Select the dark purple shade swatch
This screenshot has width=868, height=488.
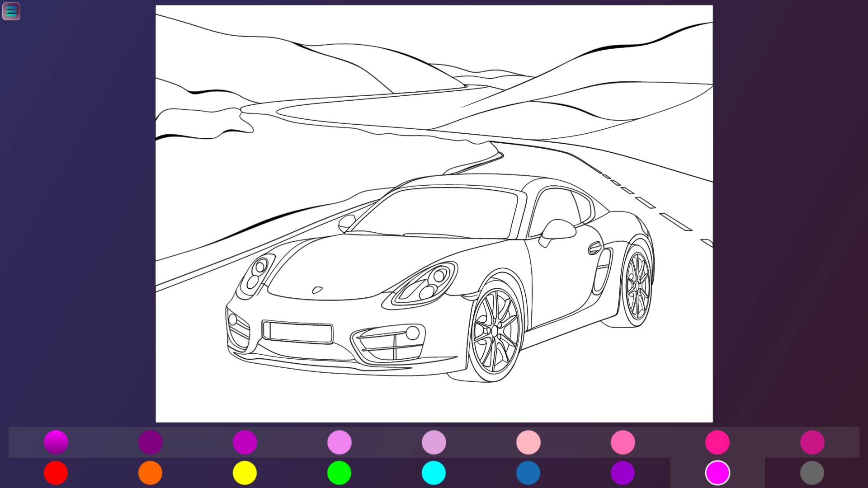[151, 442]
